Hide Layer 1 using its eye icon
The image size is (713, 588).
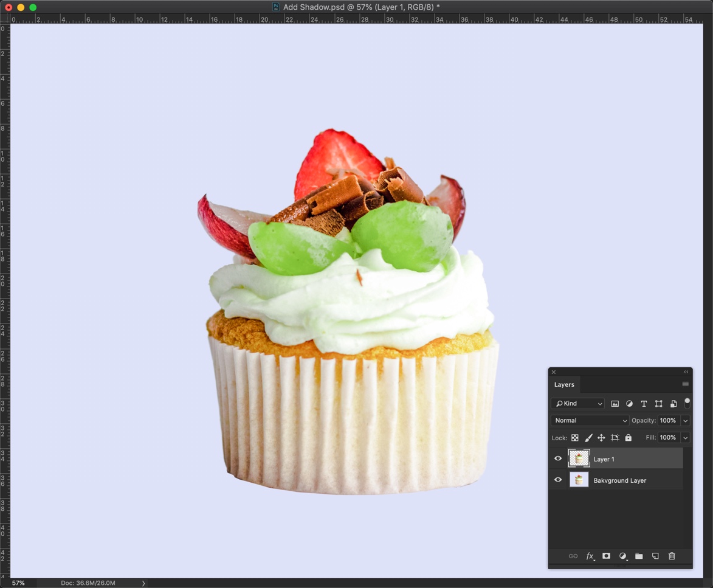558,459
